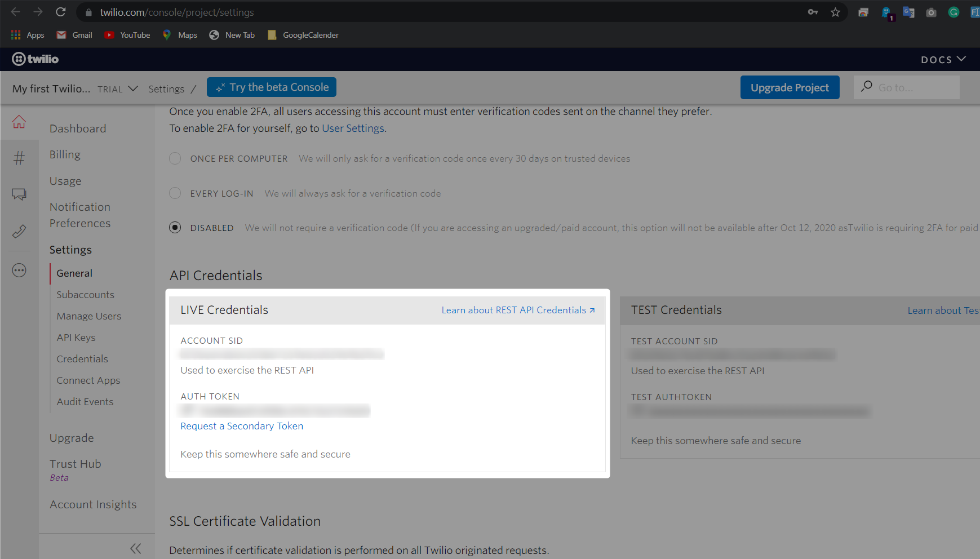Open Audit Events settings item
Image resolution: width=980 pixels, height=559 pixels.
tap(85, 402)
